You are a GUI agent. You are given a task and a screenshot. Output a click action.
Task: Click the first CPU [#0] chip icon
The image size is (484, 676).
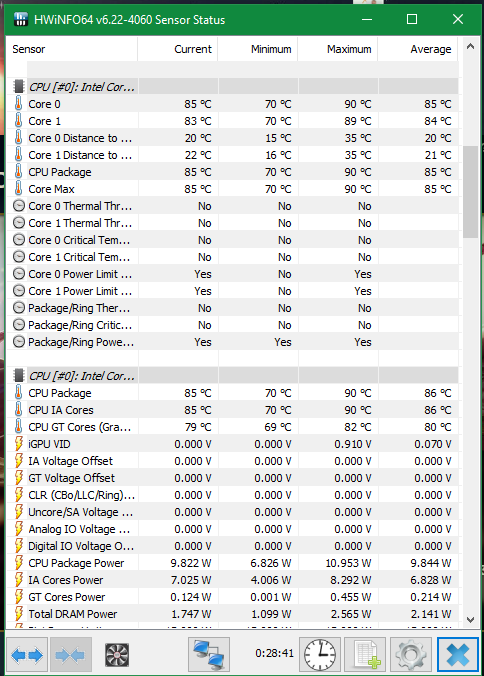[19, 87]
